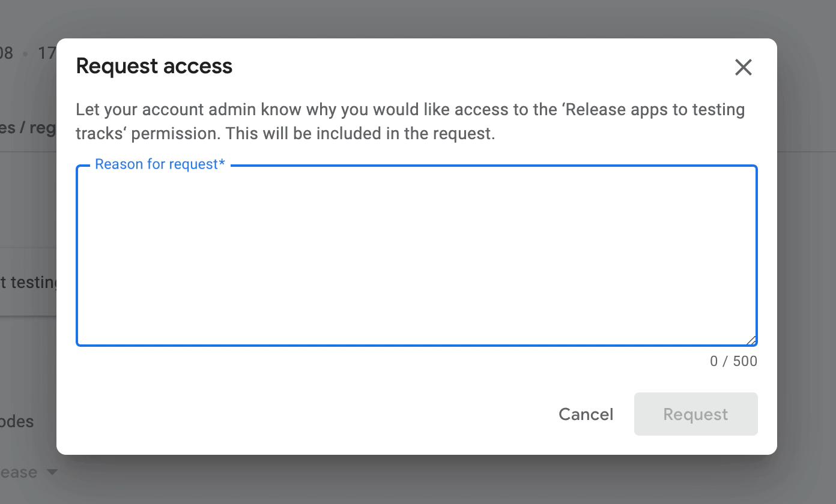836x504 pixels.
Task: Close the Request access dialog with X icon
Action: (x=744, y=67)
